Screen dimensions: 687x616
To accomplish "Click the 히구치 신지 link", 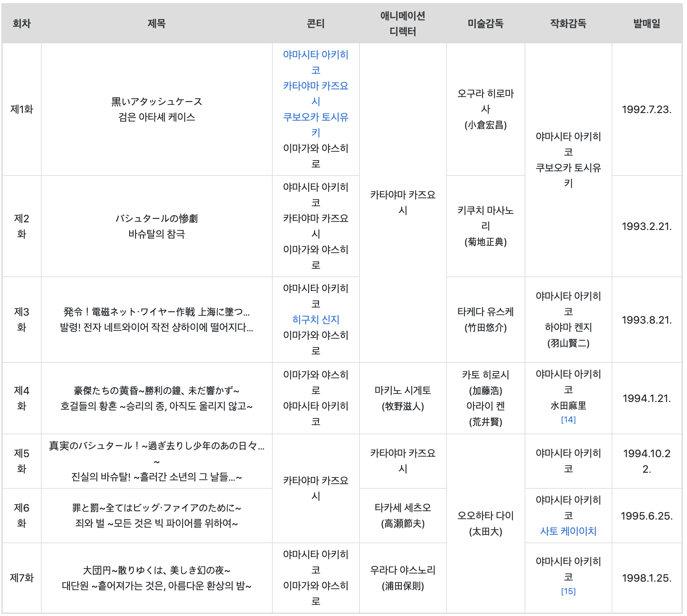I will point(315,319).
